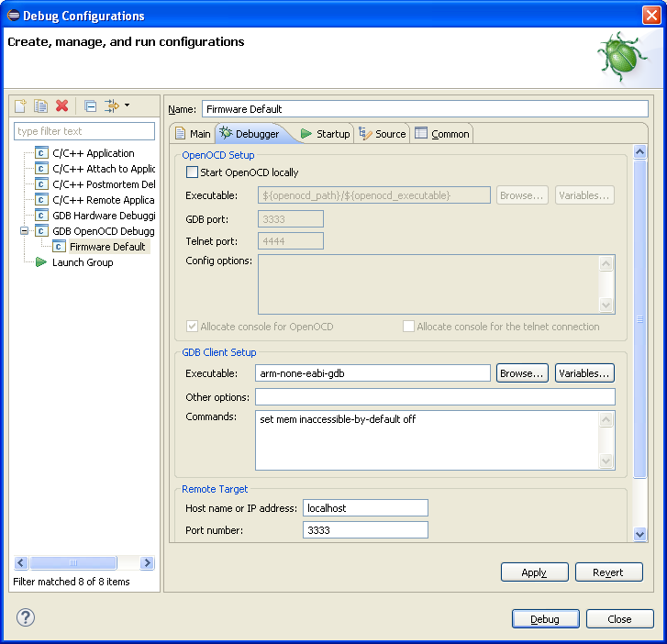The width and height of the screenshot is (667, 644).
Task: Select the Firmware Default configuration
Action: [x=107, y=247]
